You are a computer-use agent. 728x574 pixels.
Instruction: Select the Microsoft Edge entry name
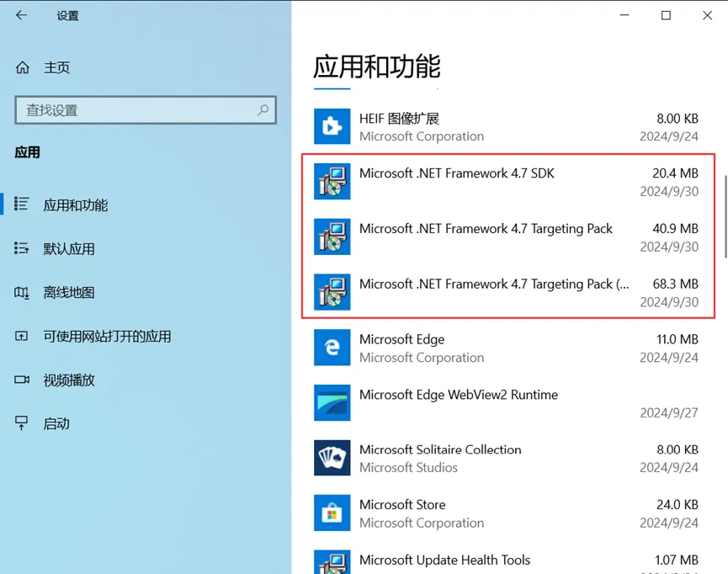(401, 339)
